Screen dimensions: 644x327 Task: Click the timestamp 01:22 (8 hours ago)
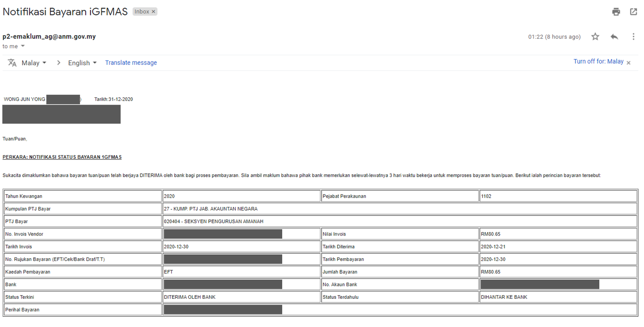pos(554,37)
